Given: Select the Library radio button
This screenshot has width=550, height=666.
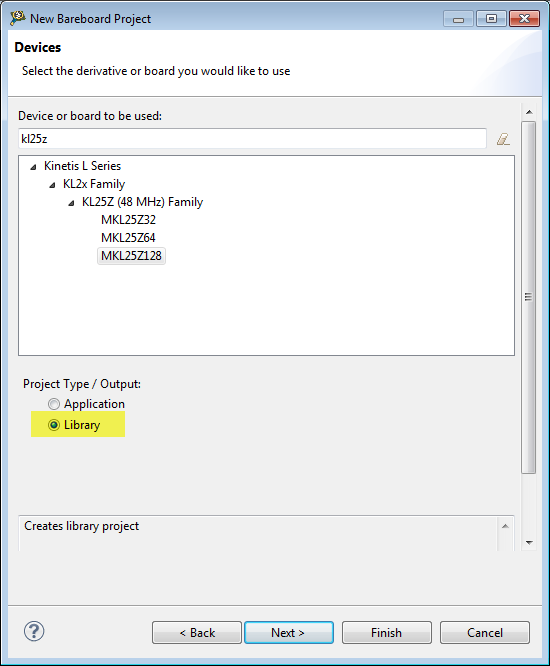Looking at the screenshot, I should coord(54,425).
